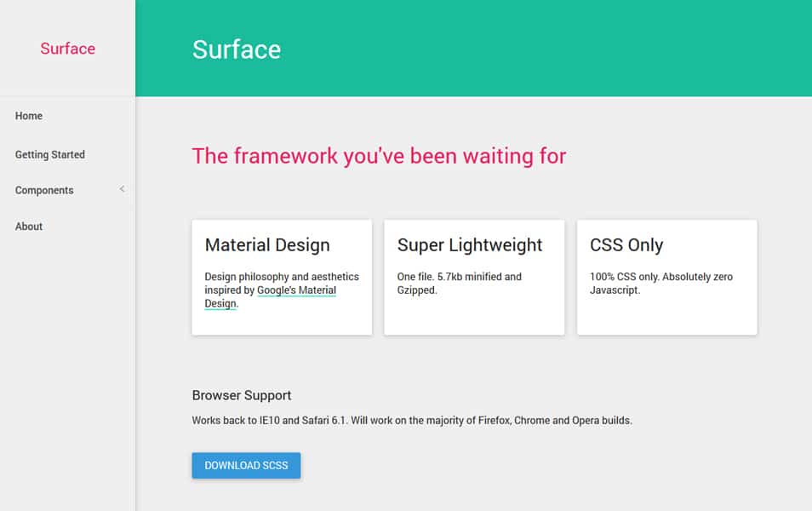Click the Browser Support heading

point(242,395)
